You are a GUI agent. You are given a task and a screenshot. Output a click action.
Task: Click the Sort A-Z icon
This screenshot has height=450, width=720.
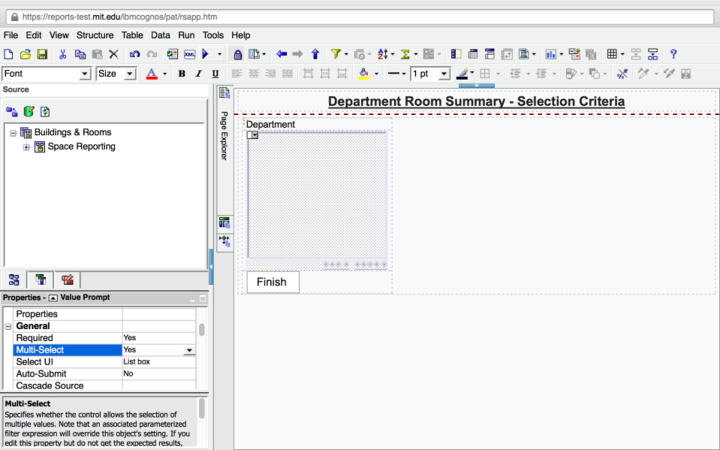(x=383, y=54)
